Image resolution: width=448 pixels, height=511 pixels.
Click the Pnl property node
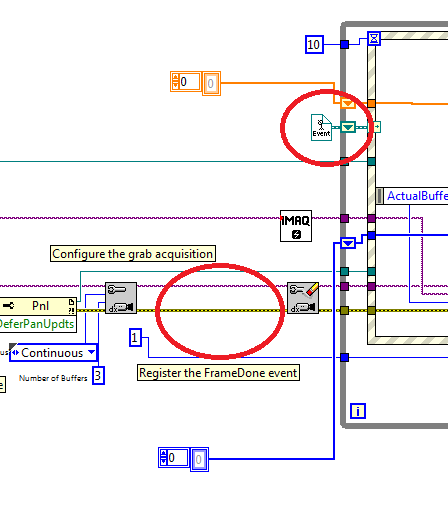pos(38,306)
